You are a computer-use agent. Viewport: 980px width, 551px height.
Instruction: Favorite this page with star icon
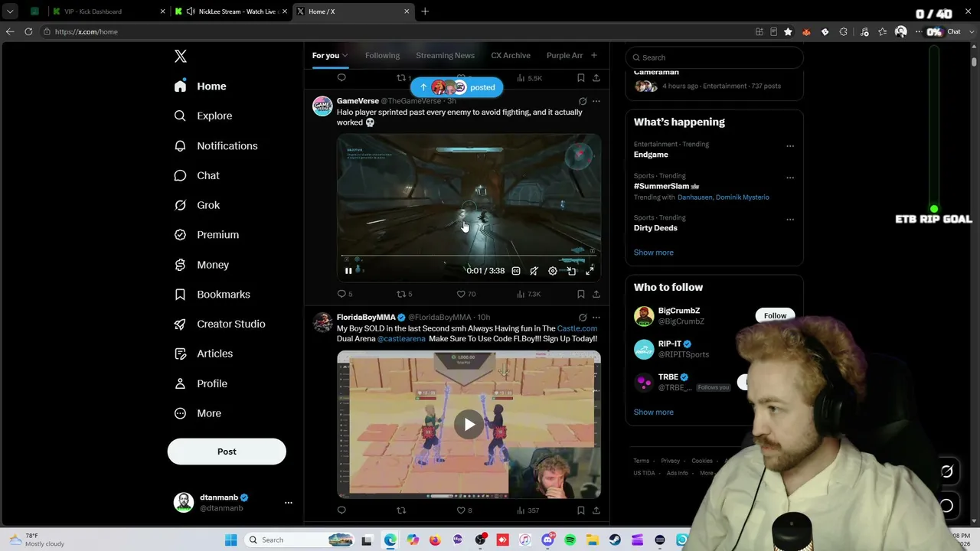pos(788,32)
